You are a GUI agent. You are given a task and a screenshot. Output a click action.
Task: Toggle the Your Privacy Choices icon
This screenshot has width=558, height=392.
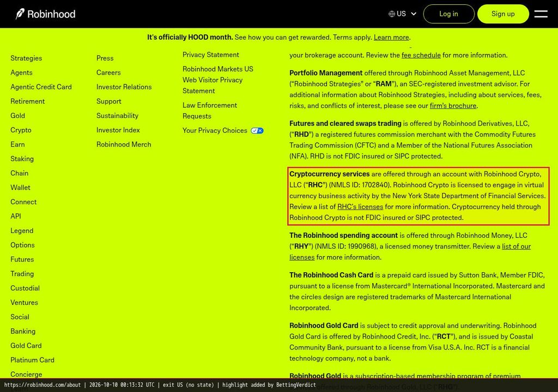tap(257, 131)
